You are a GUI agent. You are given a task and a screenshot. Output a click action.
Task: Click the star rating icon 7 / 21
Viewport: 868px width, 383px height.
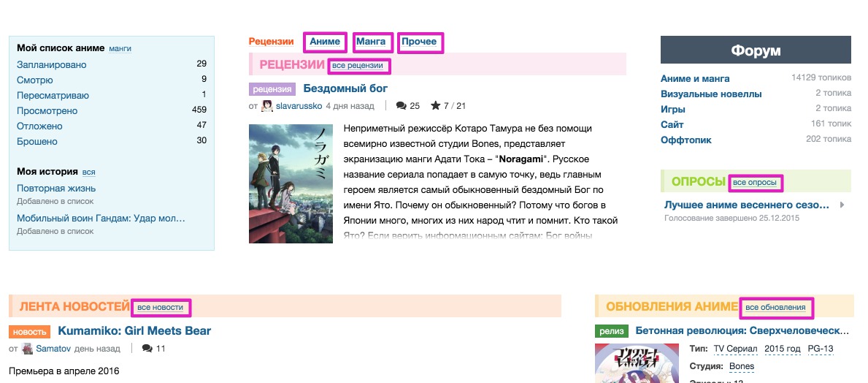click(x=436, y=105)
